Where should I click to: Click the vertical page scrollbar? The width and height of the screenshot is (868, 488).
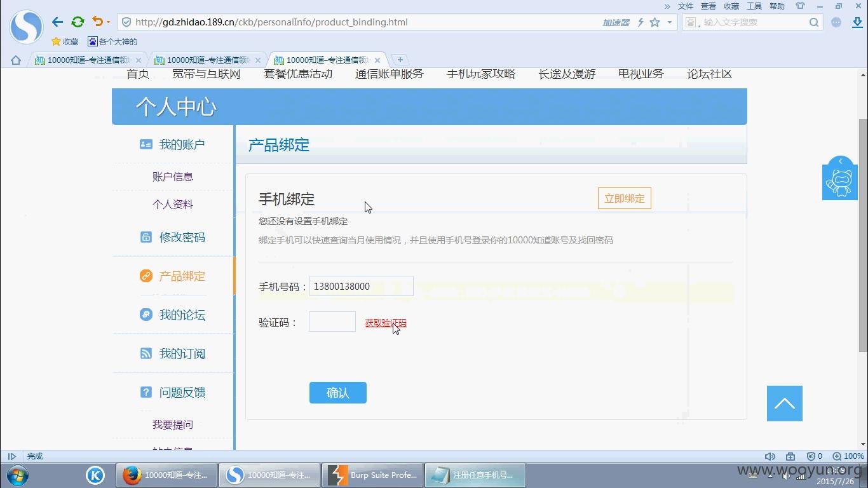coord(863,235)
